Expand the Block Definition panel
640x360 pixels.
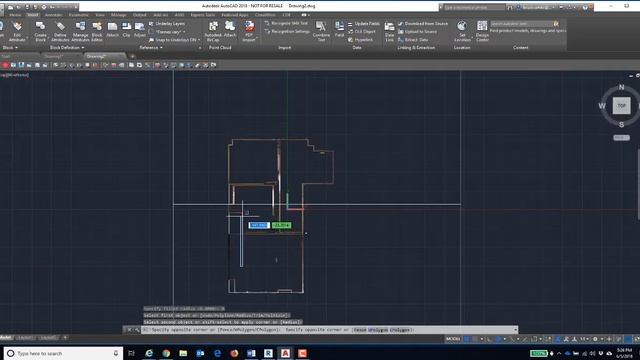point(67,48)
